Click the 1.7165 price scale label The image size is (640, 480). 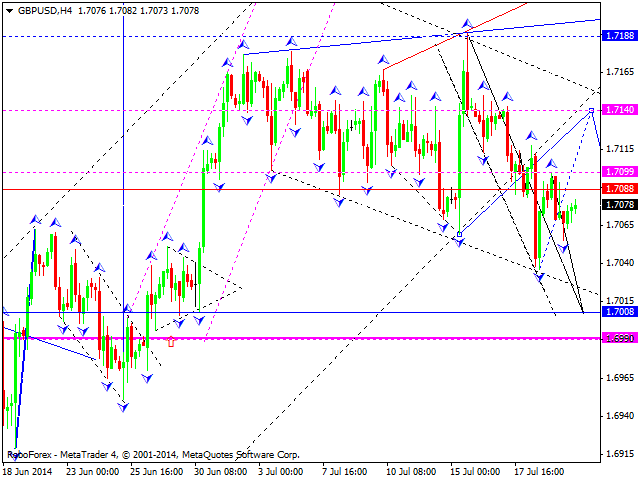pos(619,72)
